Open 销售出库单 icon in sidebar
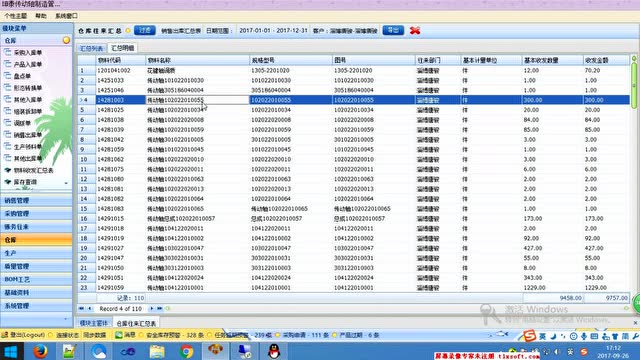This screenshot has height=360, width=640. coord(7,135)
